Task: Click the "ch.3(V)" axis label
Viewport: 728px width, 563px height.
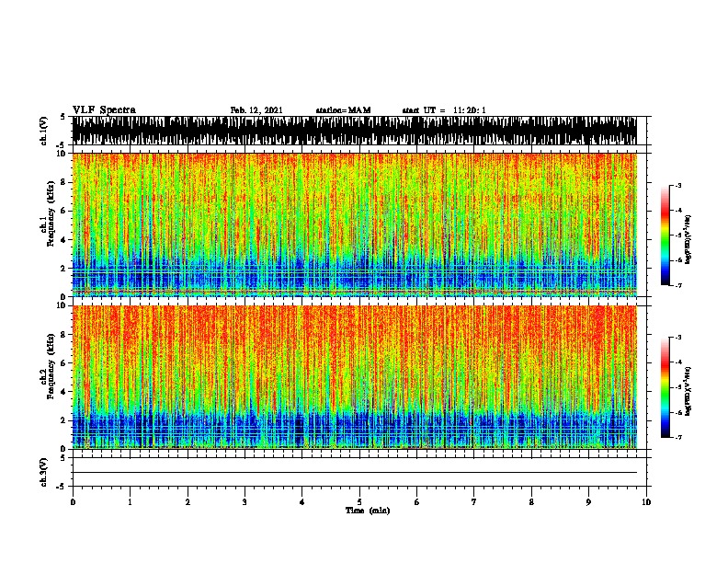Action: point(44,472)
